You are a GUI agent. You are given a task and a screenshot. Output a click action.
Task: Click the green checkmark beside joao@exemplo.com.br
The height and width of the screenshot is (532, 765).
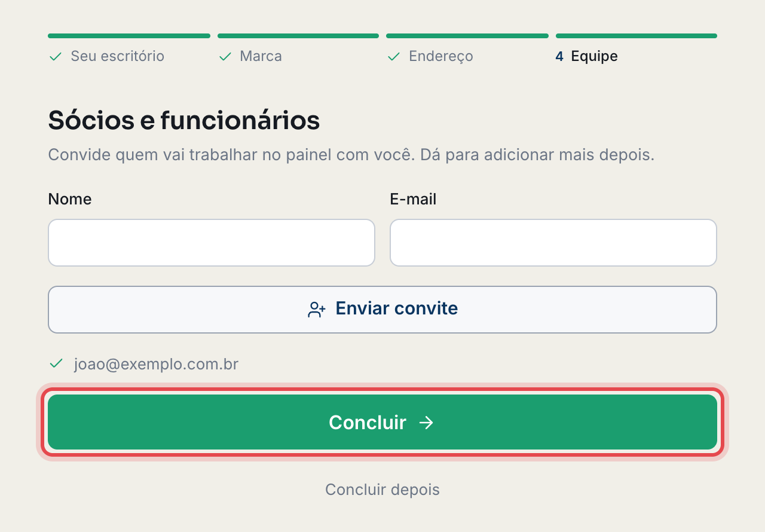tap(56, 363)
